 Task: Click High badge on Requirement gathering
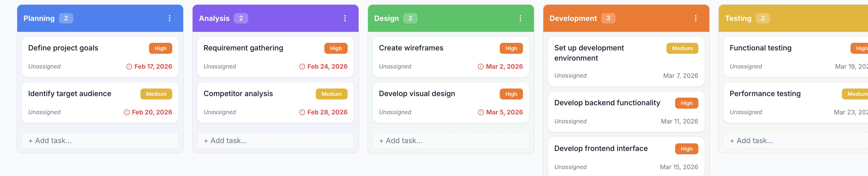click(x=336, y=48)
